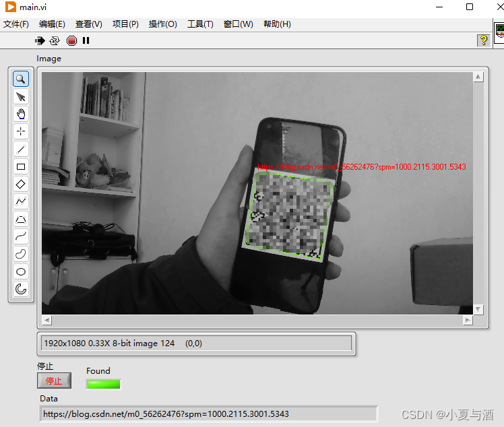504x427 pixels.
Task: Abort execution with red stop button
Action: pos(71,41)
